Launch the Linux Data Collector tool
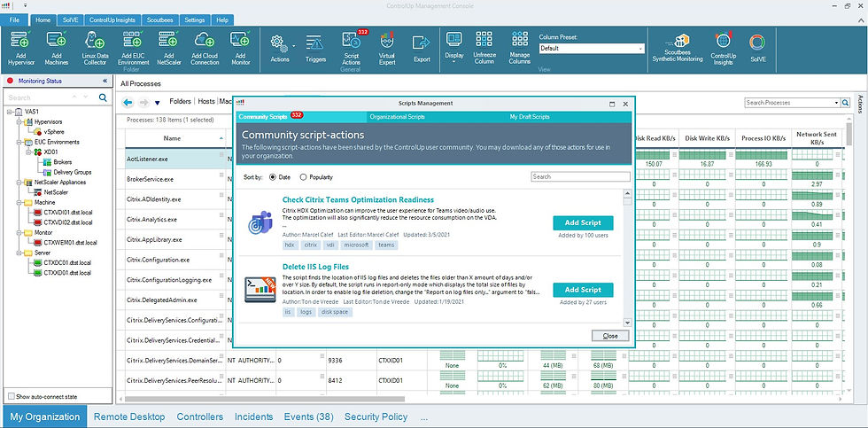Image resolution: width=868 pixels, height=428 pixels. [95, 48]
